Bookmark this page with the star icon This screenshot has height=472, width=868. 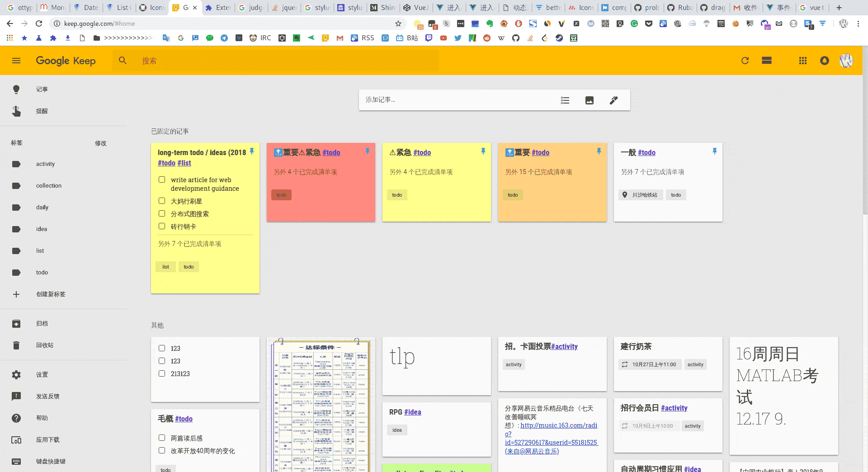[398, 24]
